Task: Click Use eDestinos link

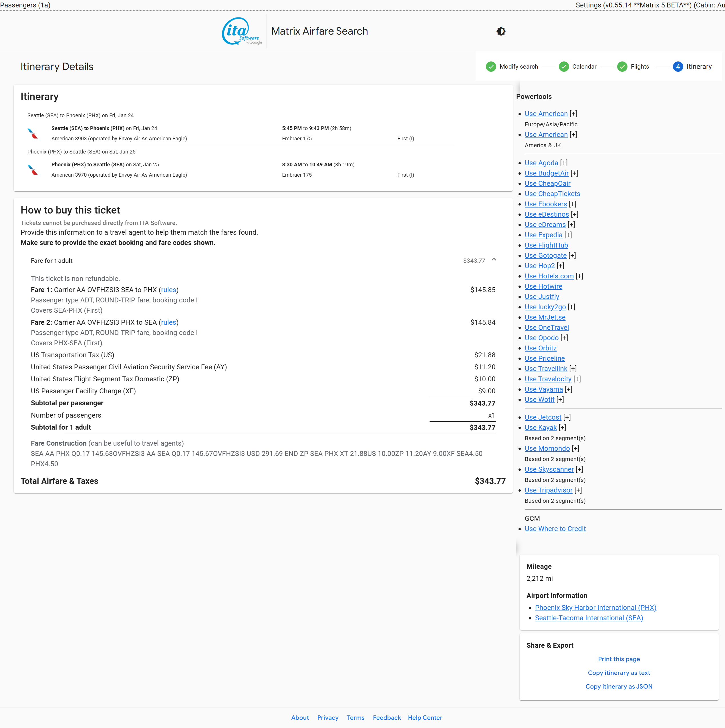Action: point(547,214)
